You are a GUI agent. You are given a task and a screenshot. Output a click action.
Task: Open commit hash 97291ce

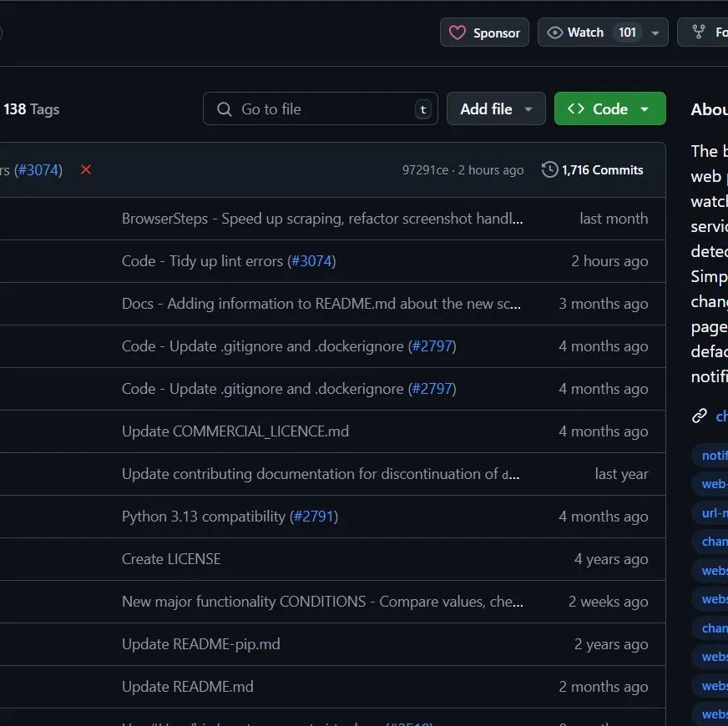click(x=425, y=170)
